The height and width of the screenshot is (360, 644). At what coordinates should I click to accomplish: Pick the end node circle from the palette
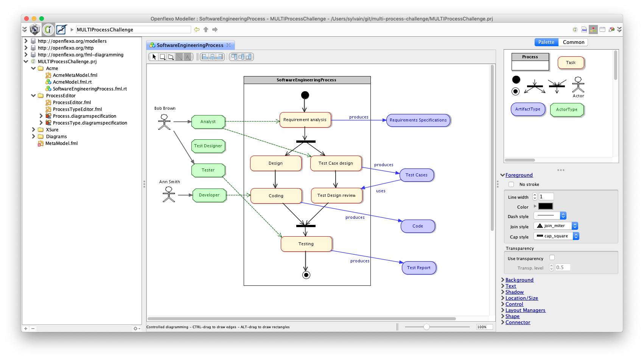point(515,91)
